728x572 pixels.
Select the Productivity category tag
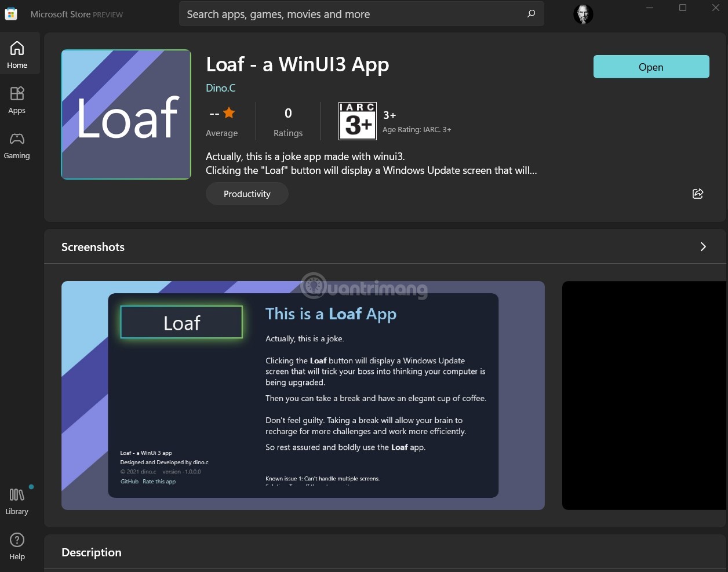[247, 194]
